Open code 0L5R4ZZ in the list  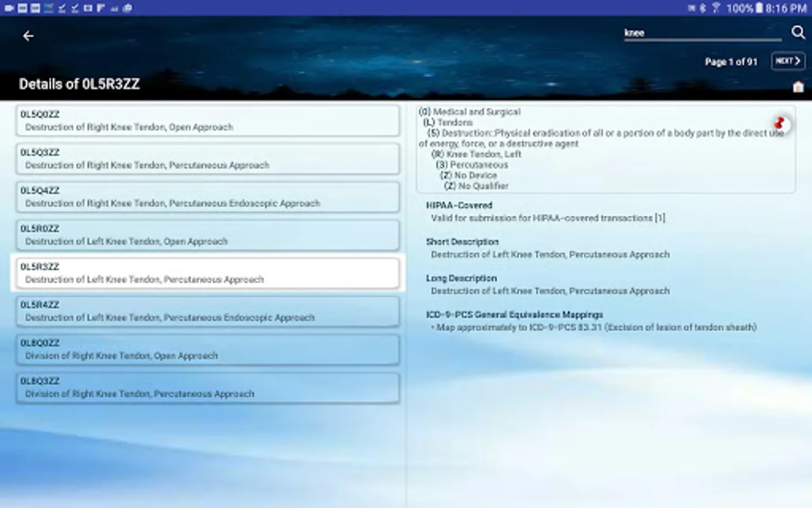tap(208, 312)
